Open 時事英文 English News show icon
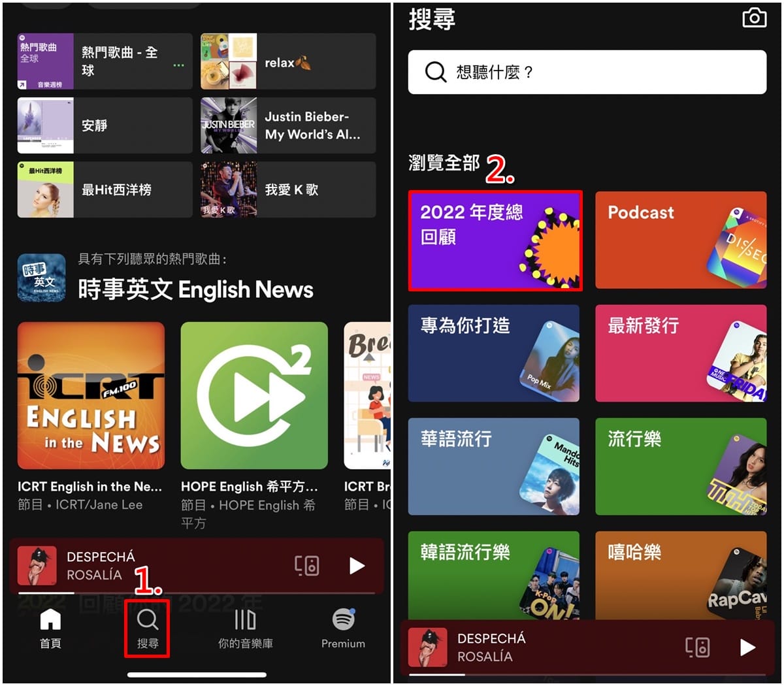 [x=41, y=278]
